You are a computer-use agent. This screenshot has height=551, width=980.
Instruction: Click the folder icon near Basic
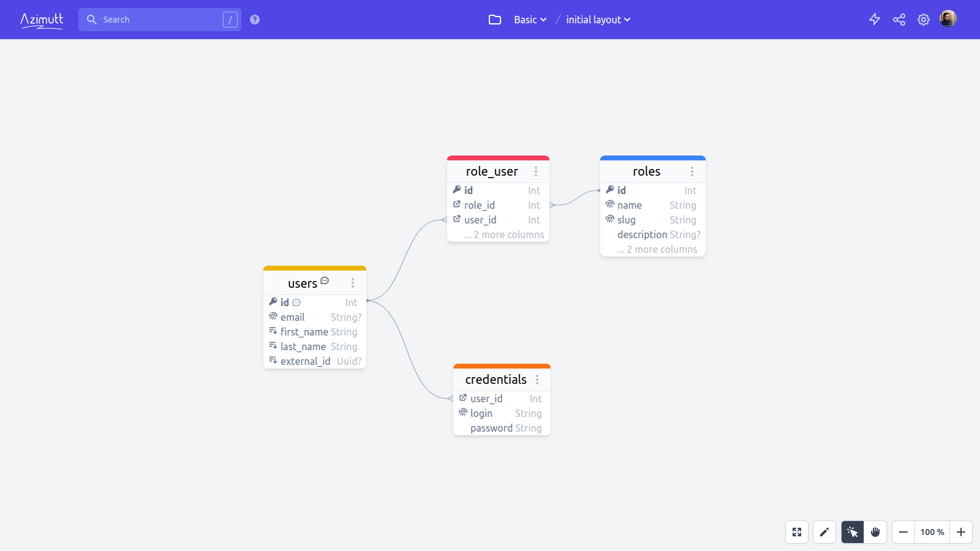coord(496,19)
